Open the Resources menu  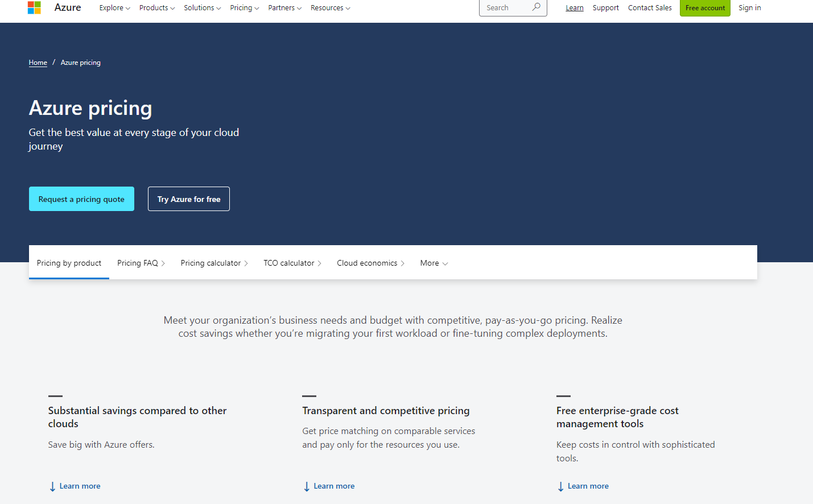point(330,7)
